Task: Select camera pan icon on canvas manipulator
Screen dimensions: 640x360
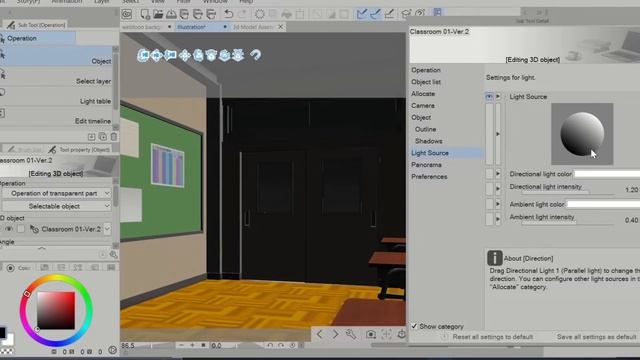Action: (x=157, y=55)
